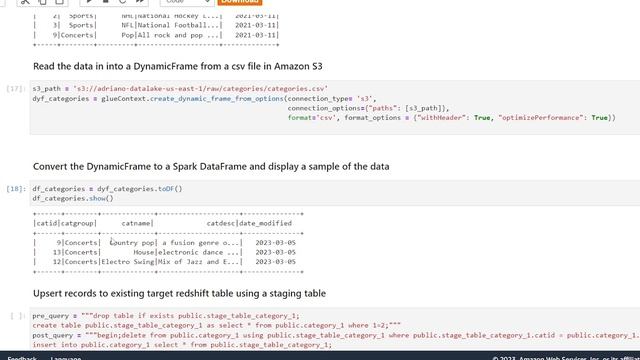This screenshot has width=640, height=360.
Task: Click the post_query begin;delete line
Action: 336,335
